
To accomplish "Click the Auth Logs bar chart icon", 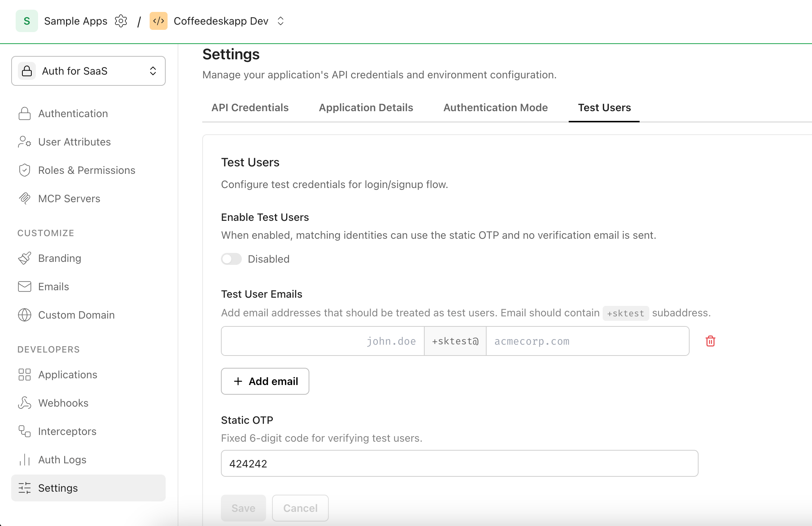I will (25, 460).
